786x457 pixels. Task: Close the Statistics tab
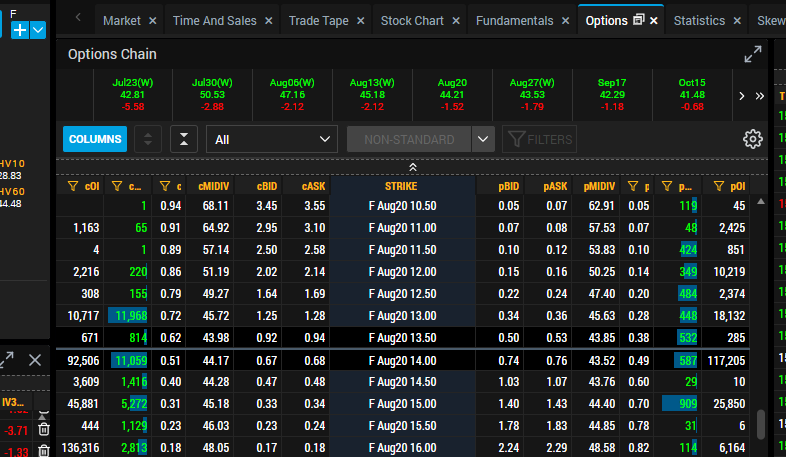click(737, 21)
